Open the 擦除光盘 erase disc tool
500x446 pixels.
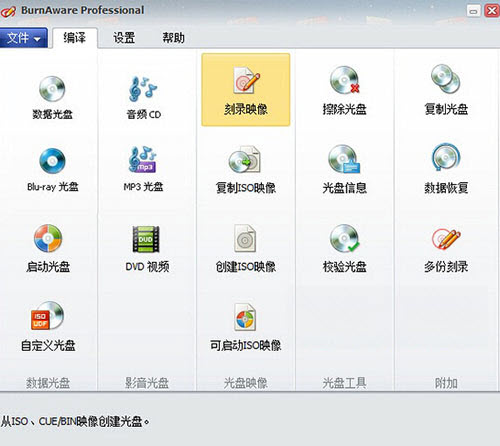tap(345, 90)
